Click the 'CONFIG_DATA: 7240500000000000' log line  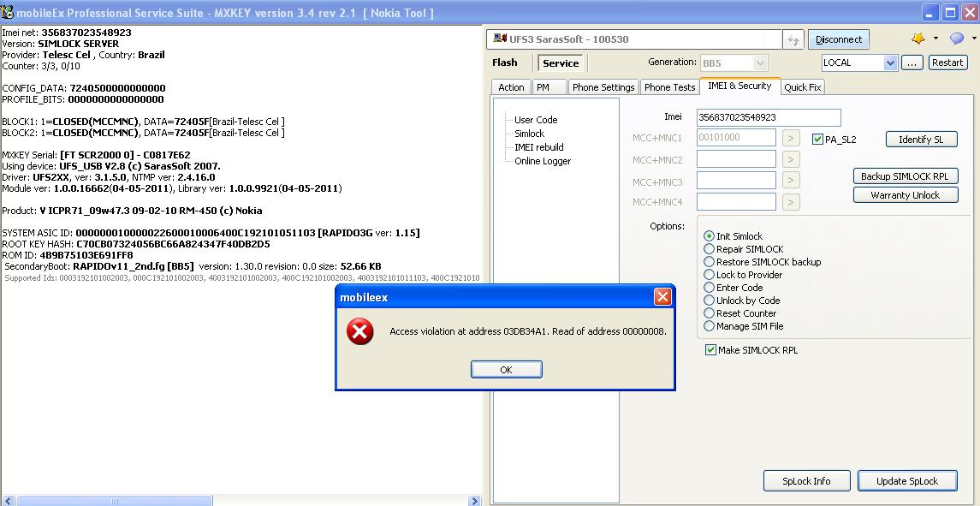(84, 88)
